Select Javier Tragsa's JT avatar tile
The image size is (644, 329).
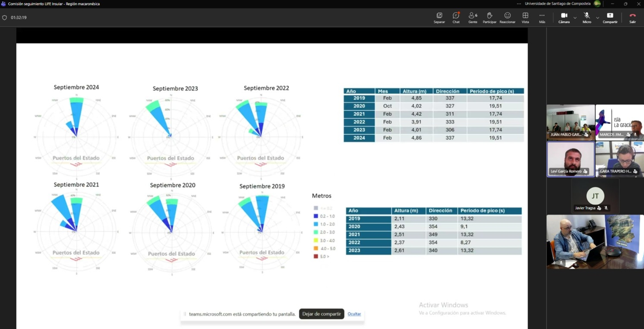pyautogui.click(x=595, y=196)
